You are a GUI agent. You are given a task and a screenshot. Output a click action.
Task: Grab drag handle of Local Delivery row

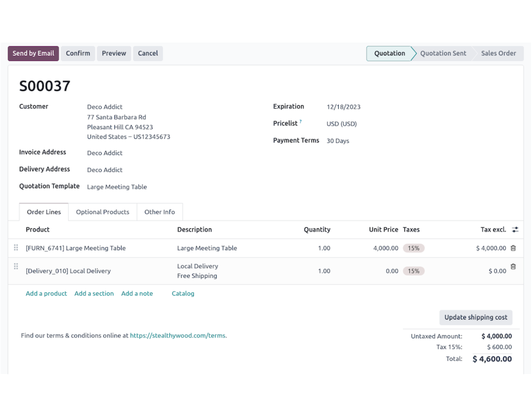(x=16, y=267)
